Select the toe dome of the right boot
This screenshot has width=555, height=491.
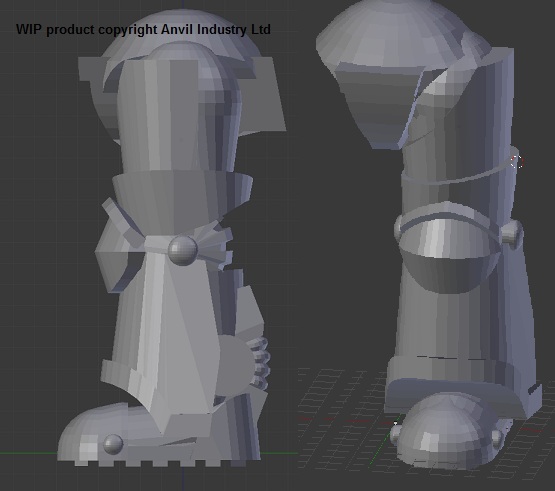448,430
